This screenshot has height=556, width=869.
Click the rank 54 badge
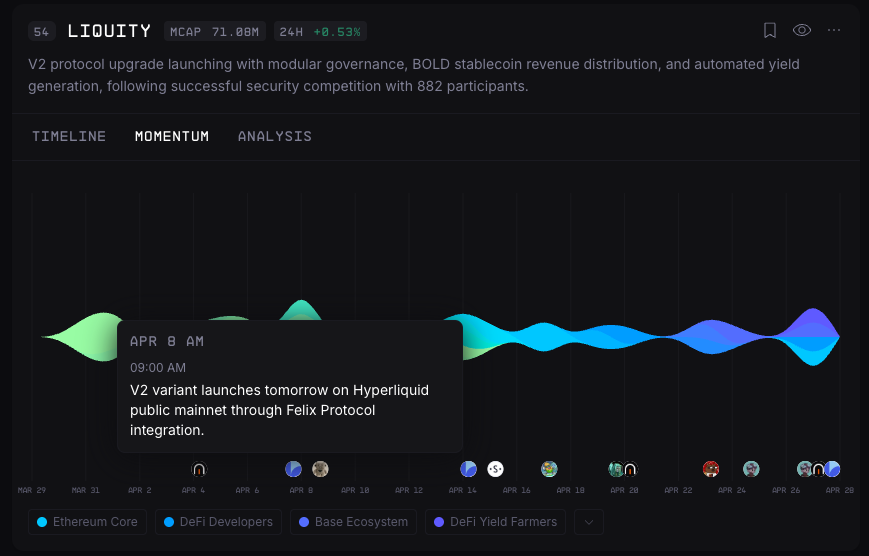(42, 32)
